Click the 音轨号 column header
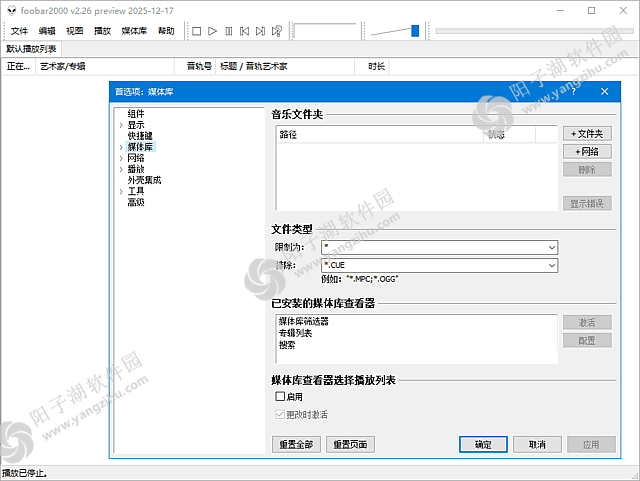This screenshot has height=481, width=640. (195, 66)
